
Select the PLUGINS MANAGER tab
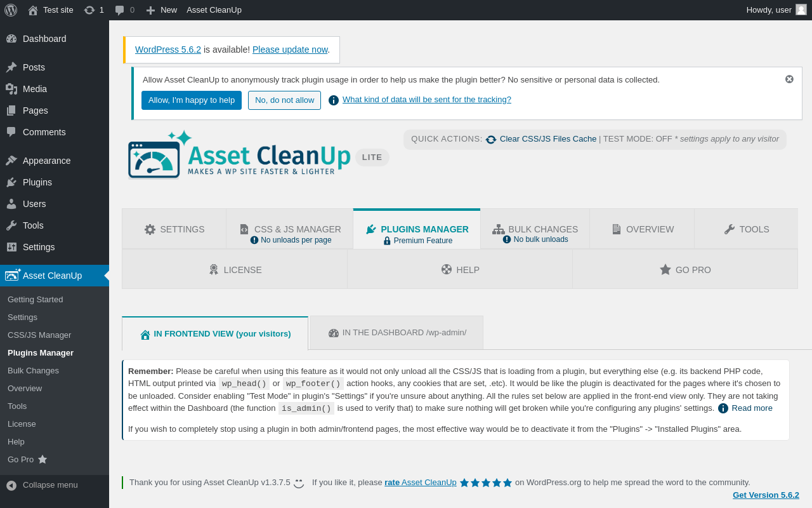(417, 229)
